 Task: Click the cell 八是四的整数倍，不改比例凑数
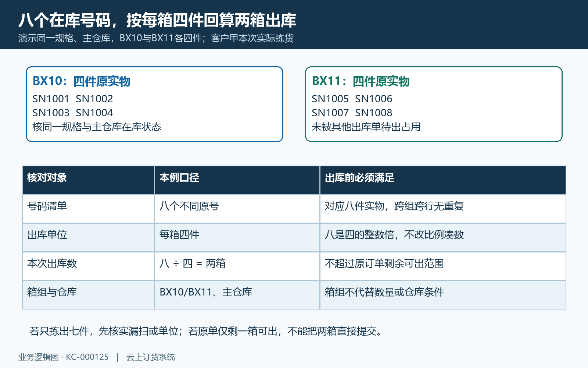coord(443,237)
